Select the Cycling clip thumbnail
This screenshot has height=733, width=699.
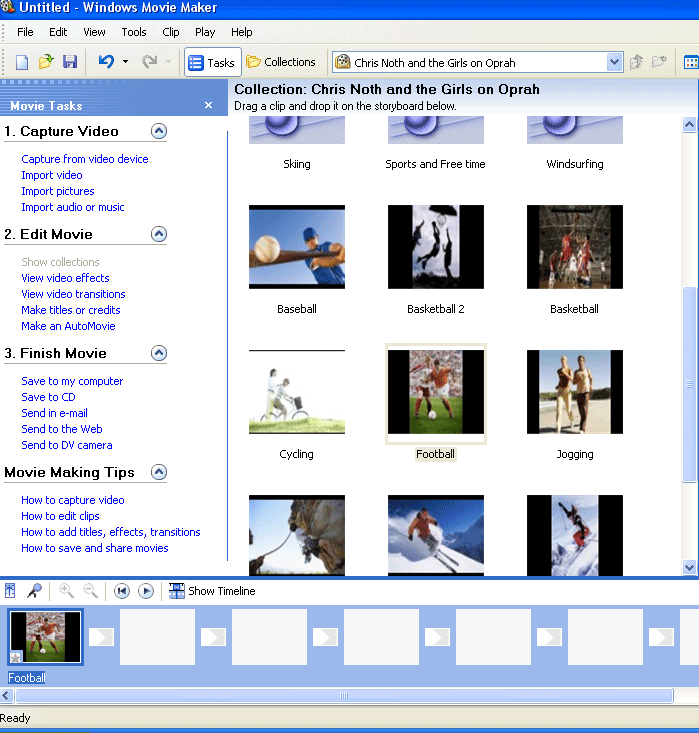tap(297, 392)
